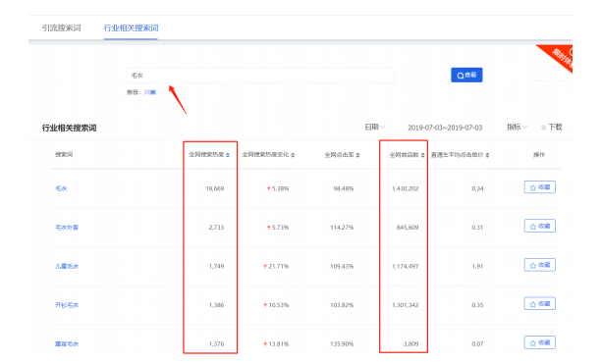Open the 开衫毛衣 keyword link

[x=67, y=305]
